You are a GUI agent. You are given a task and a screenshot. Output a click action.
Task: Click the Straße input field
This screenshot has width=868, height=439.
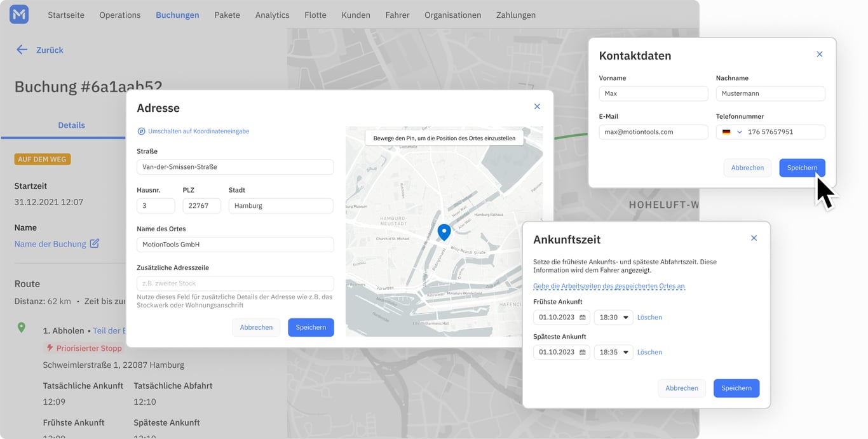tap(235, 167)
